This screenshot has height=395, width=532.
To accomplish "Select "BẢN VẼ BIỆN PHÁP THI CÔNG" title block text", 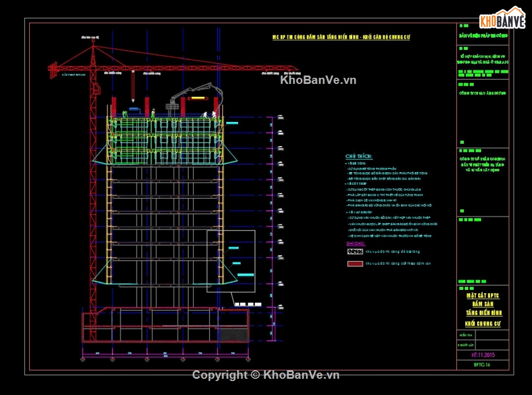I will (483, 36).
